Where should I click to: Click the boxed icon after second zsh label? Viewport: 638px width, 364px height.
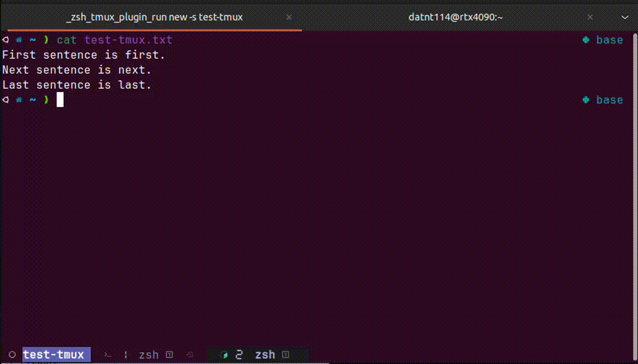click(285, 355)
